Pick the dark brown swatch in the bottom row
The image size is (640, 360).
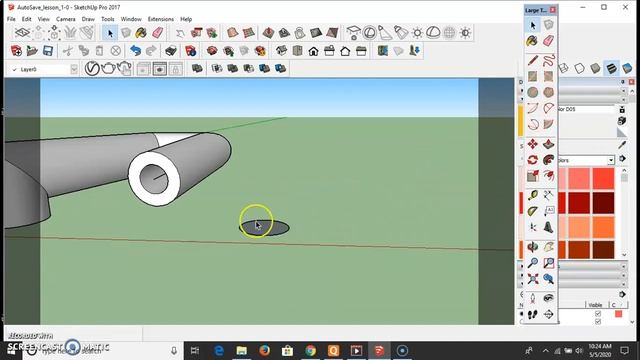pos(603,249)
